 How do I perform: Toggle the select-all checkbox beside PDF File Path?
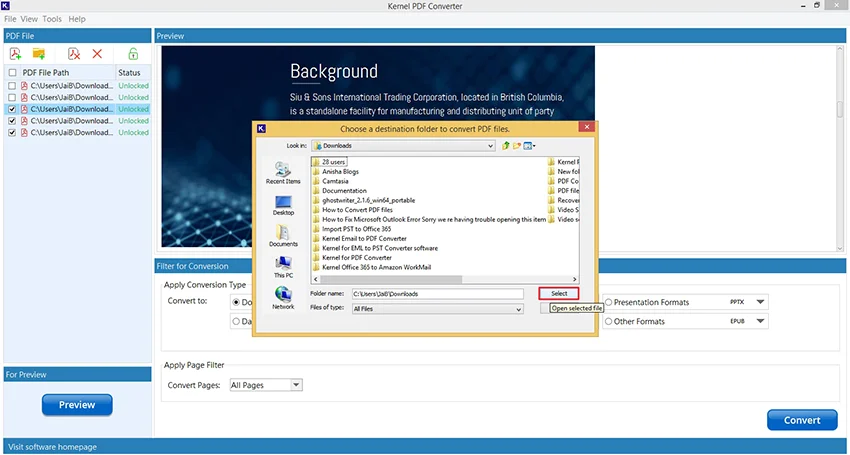click(12, 72)
